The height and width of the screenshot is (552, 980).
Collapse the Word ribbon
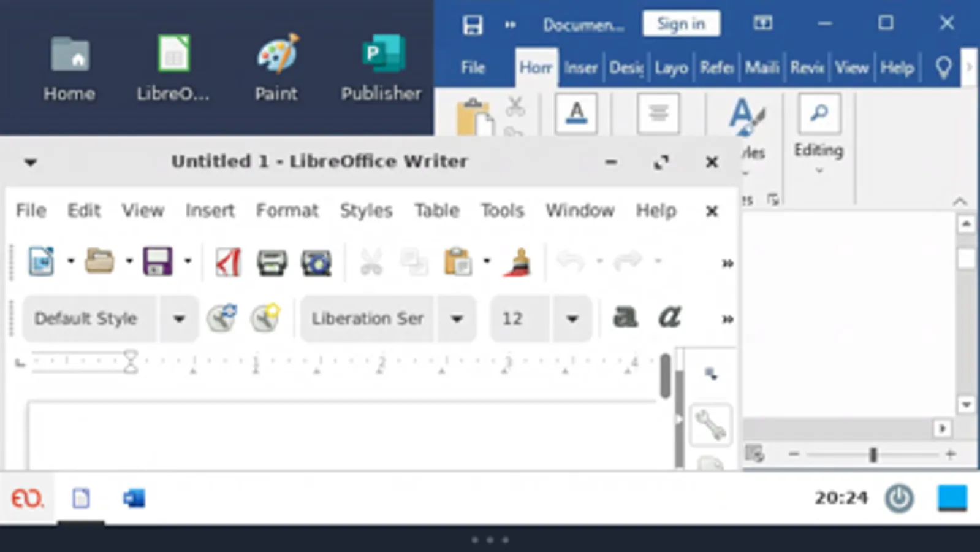960,201
